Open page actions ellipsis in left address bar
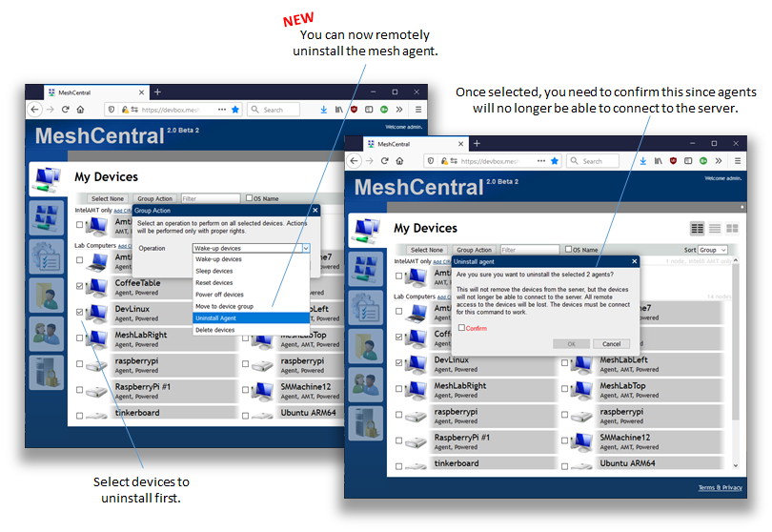This screenshot has height=532, width=772. (222, 110)
